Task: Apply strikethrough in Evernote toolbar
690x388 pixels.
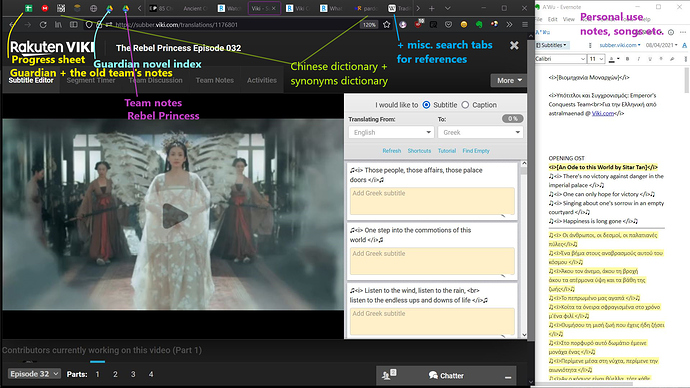Action: coord(661,59)
